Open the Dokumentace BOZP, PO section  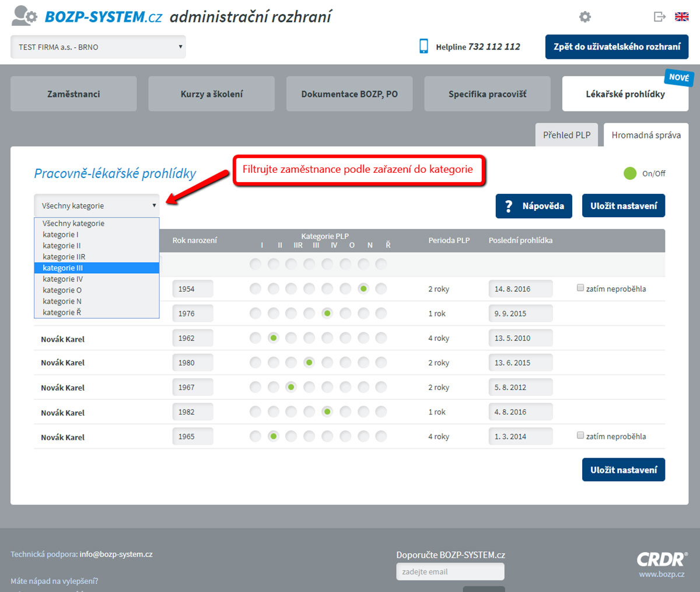pos(349,94)
